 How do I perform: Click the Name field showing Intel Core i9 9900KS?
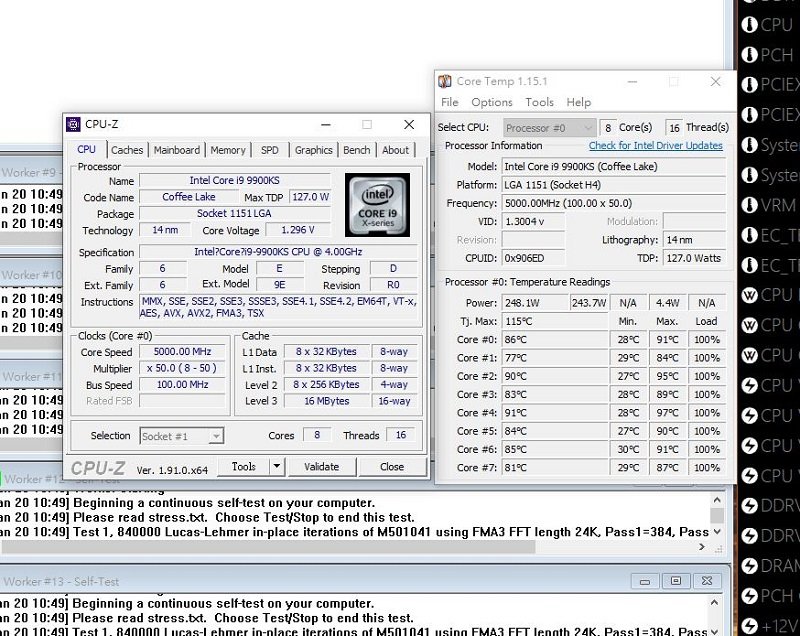coord(235,181)
